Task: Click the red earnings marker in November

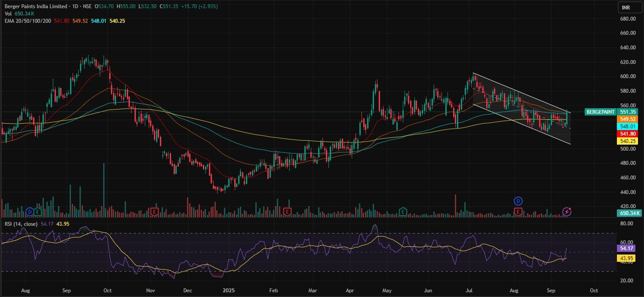Action: [x=154, y=212]
